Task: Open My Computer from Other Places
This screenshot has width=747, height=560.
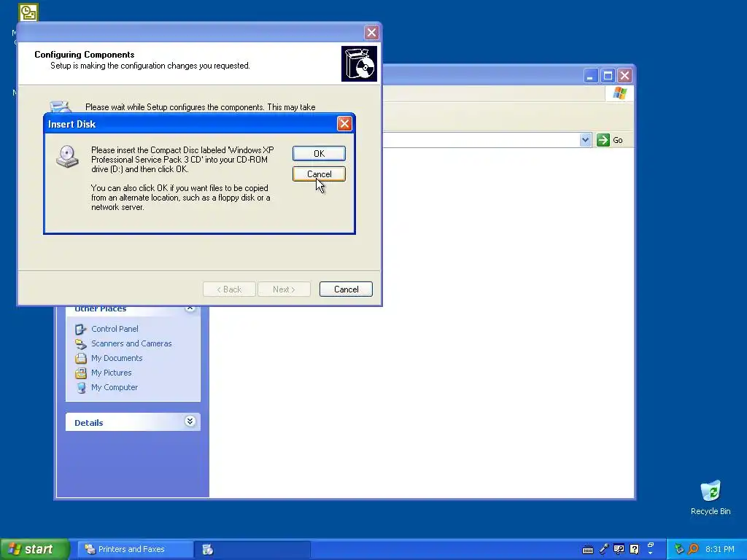Action: coord(115,387)
